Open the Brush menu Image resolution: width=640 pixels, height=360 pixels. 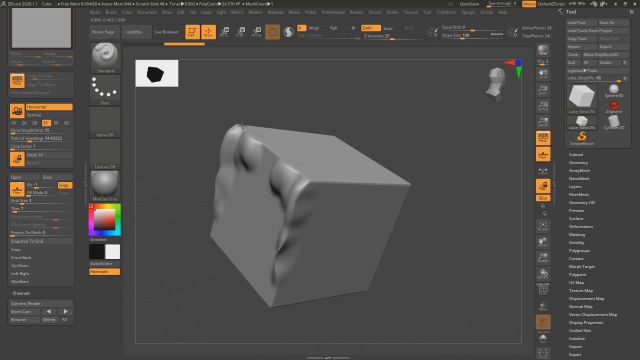point(111,12)
